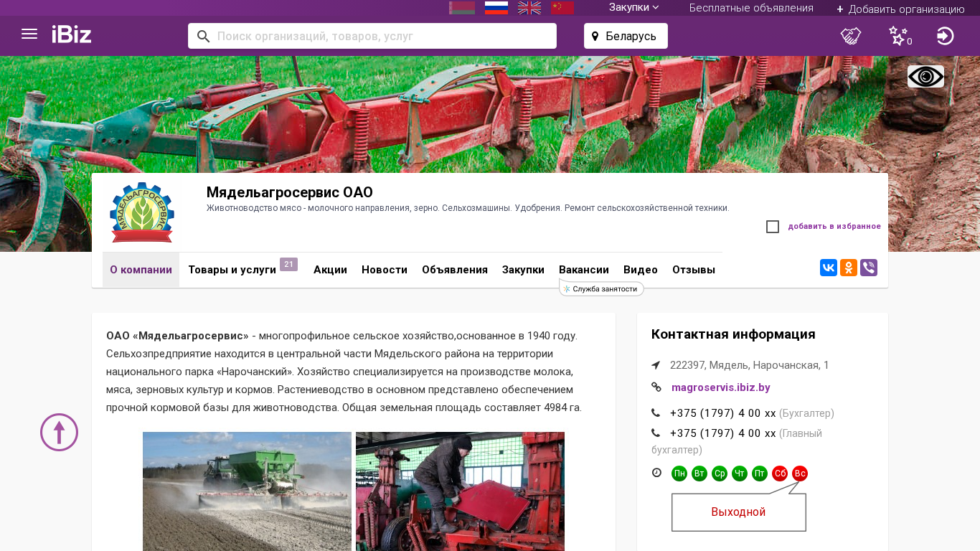This screenshot has width=980, height=551.
Task: Select the Пн weekday indicator
Action: (679, 474)
